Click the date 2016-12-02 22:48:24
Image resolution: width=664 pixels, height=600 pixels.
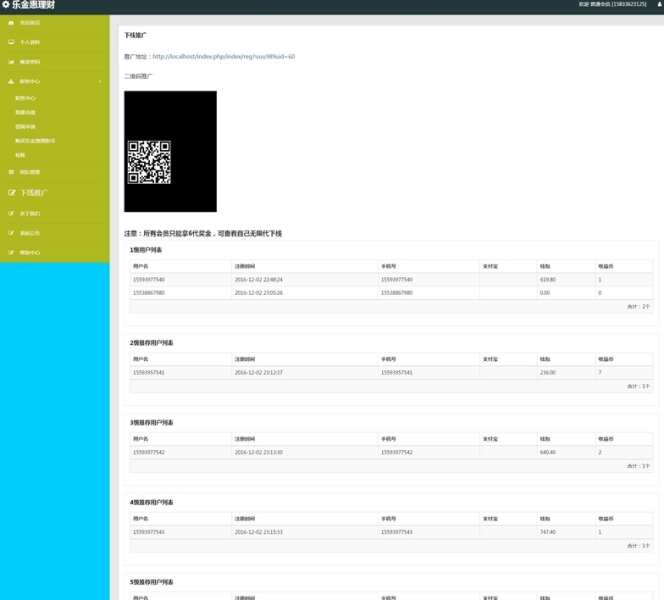[x=259, y=279]
